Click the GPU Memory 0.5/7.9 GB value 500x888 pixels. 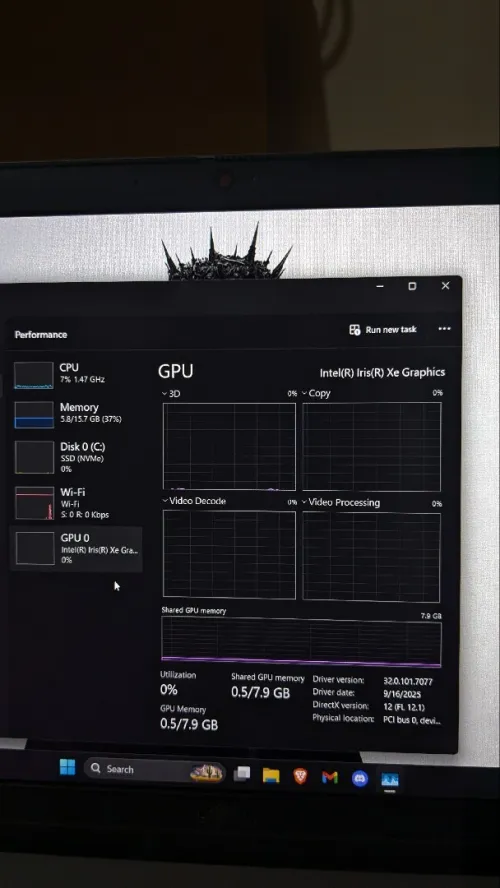189,724
